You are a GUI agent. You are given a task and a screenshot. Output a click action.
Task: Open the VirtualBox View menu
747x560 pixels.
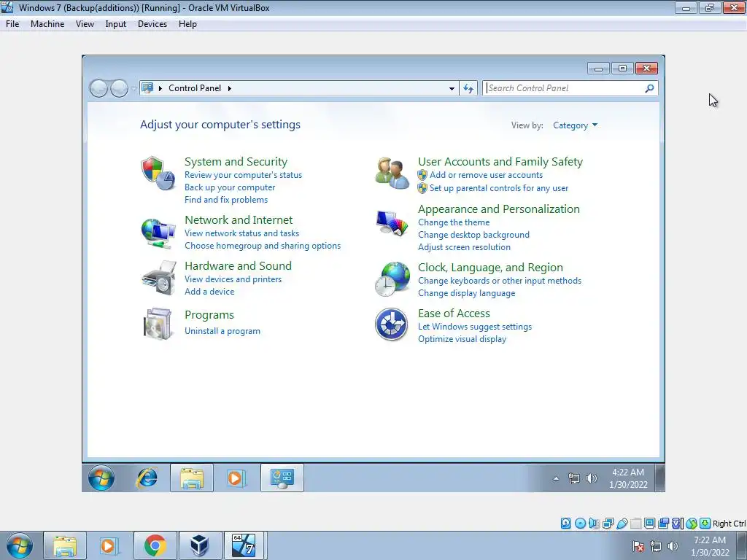85,24
